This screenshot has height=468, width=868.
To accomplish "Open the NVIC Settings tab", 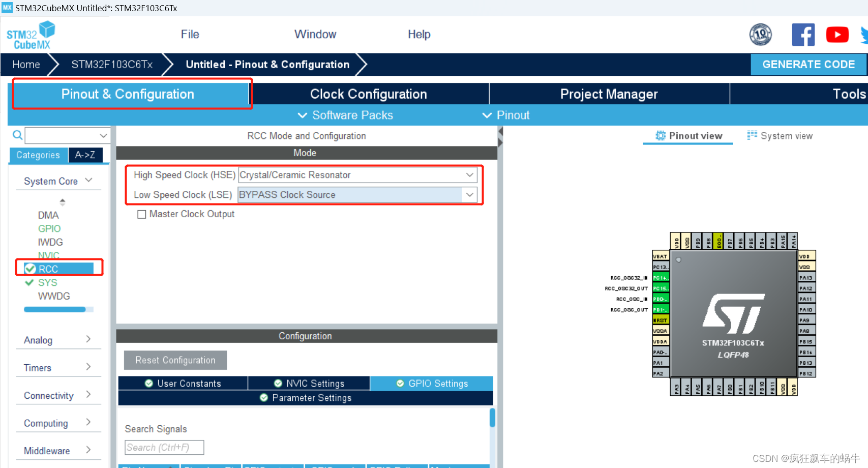I will (309, 384).
